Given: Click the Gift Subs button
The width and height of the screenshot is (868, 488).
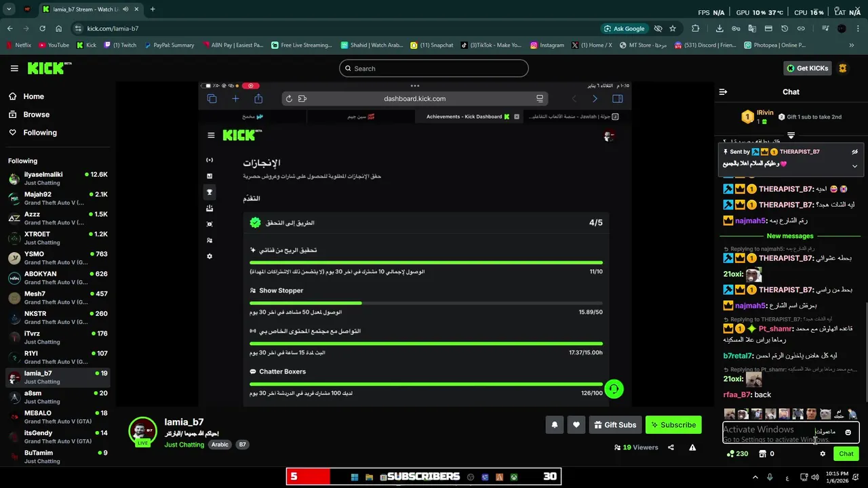Looking at the screenshot, I should click(x=615, y=425).
